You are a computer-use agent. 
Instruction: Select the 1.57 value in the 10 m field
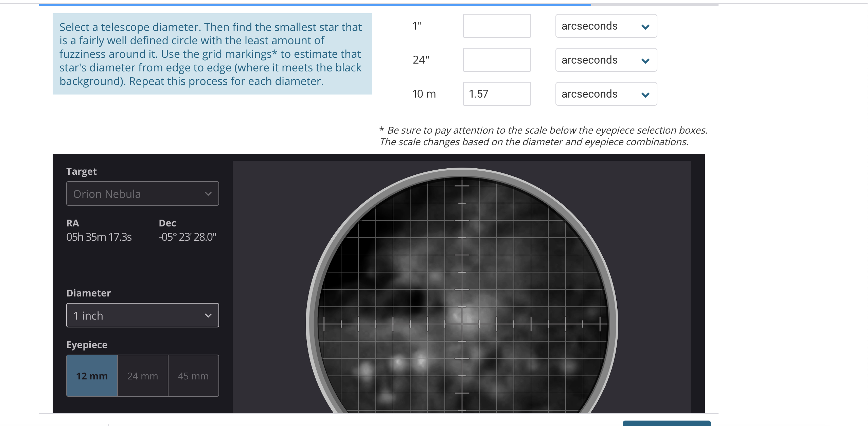(478, 94)
